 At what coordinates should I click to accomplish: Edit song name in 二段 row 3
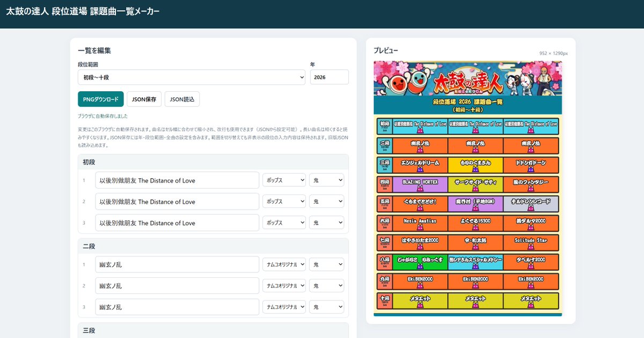point(177,307)
